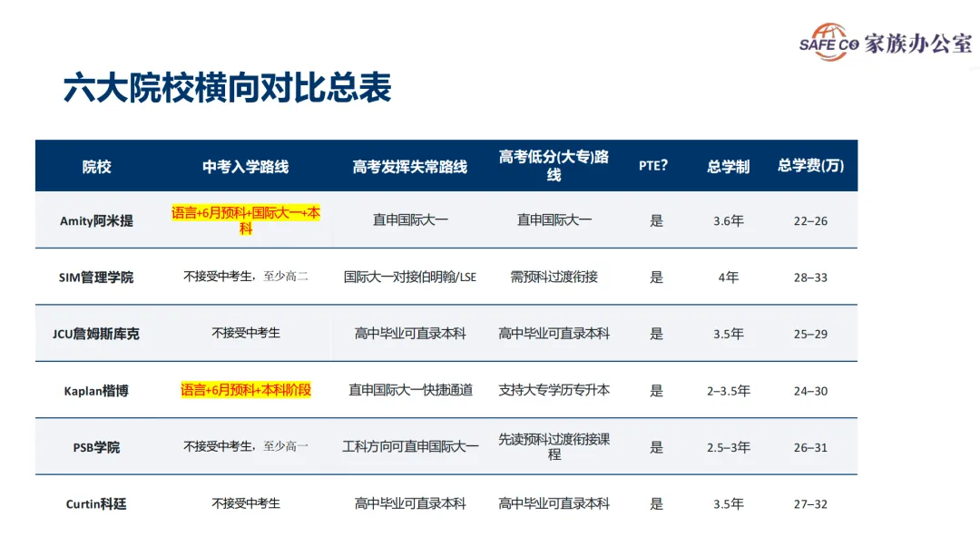The image size is (980, 536).
Task: Click the 4年 duration cell
Action: point(728,278)
